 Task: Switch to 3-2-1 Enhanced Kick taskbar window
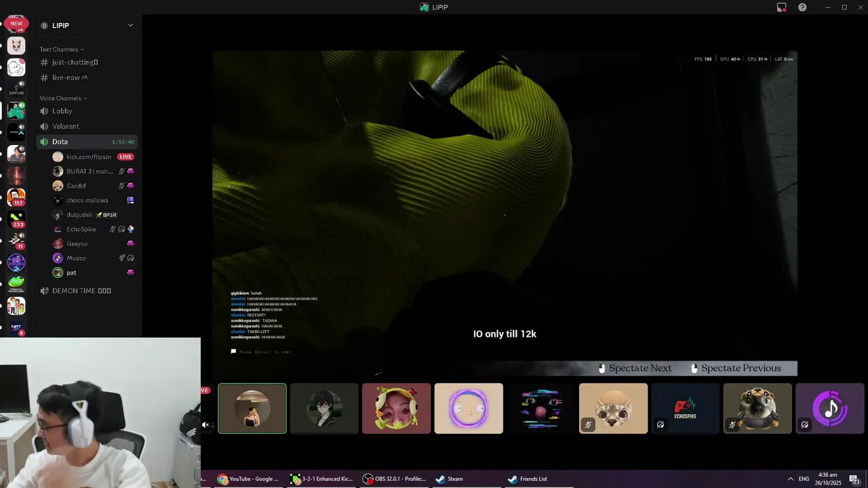tap(321, 479)
